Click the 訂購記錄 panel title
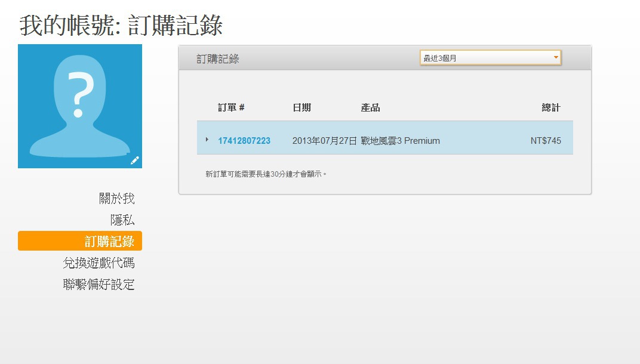The height and width of the screenshot is (364, 640). tap(218, 58)
